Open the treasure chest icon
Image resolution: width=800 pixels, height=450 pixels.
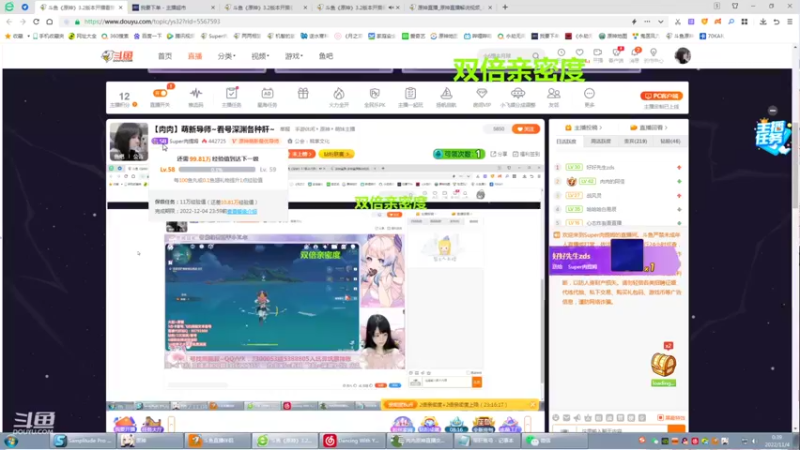[x=663, y=365]
